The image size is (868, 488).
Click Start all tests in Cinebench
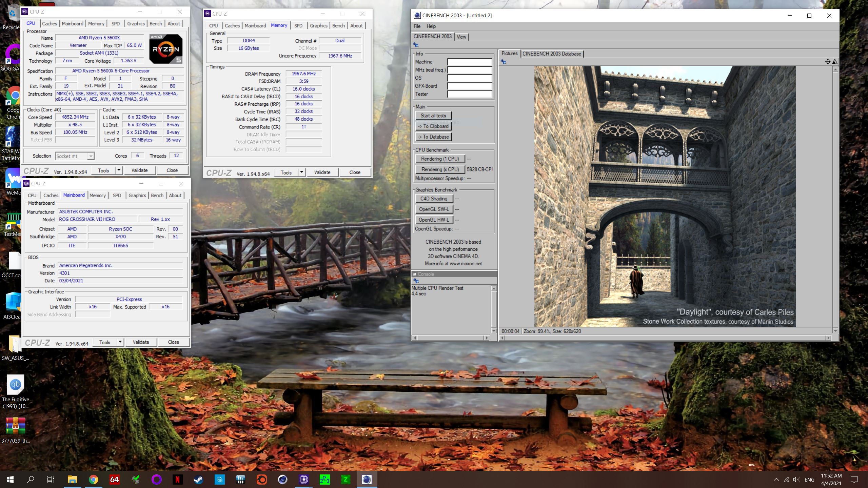[433, 116]
